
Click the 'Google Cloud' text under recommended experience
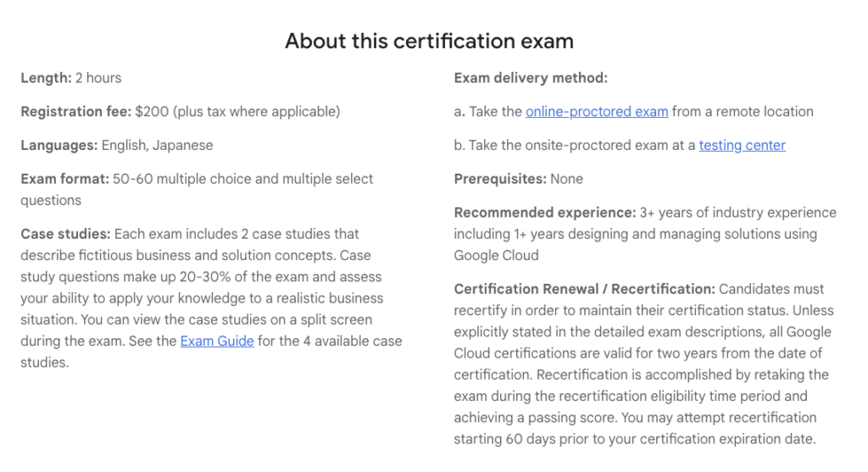point(496,256)
